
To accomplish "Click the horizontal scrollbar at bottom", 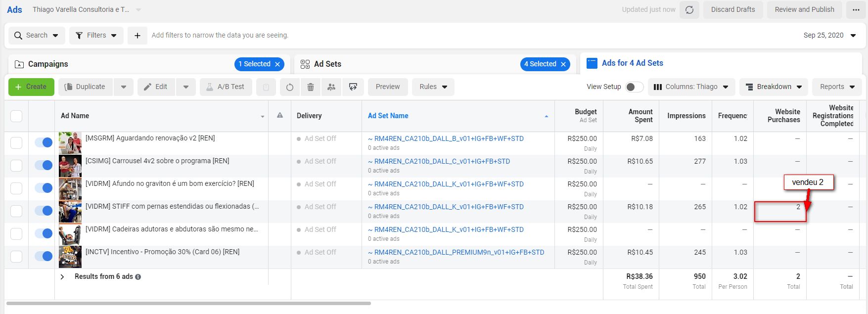I will [x=188, y=303].
